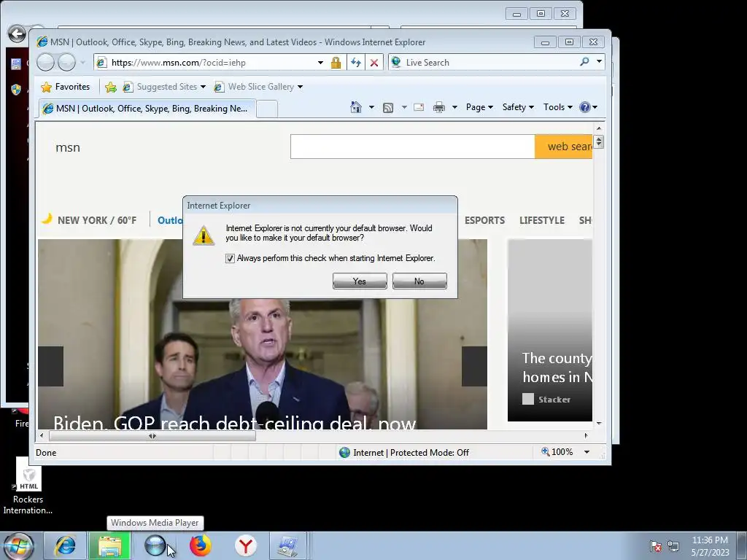Select Rockers Internation... HTML desktop file
The height and width of the screenshot is (560, 747).
[28, 486]
